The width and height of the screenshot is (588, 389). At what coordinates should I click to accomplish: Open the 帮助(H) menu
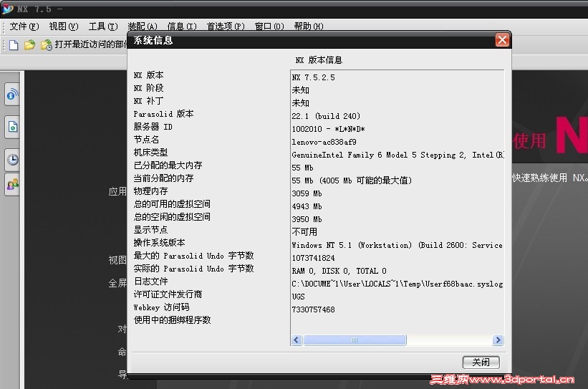coord(308,27)
